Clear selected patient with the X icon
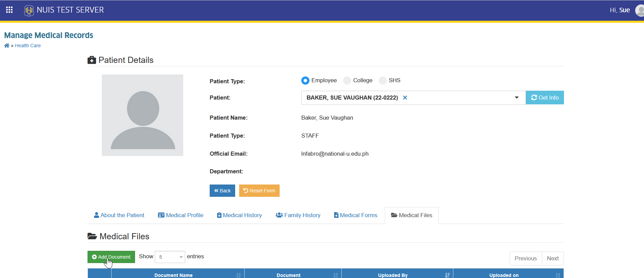The width and height of the screenshot is (644, 278). coord(405,98)
